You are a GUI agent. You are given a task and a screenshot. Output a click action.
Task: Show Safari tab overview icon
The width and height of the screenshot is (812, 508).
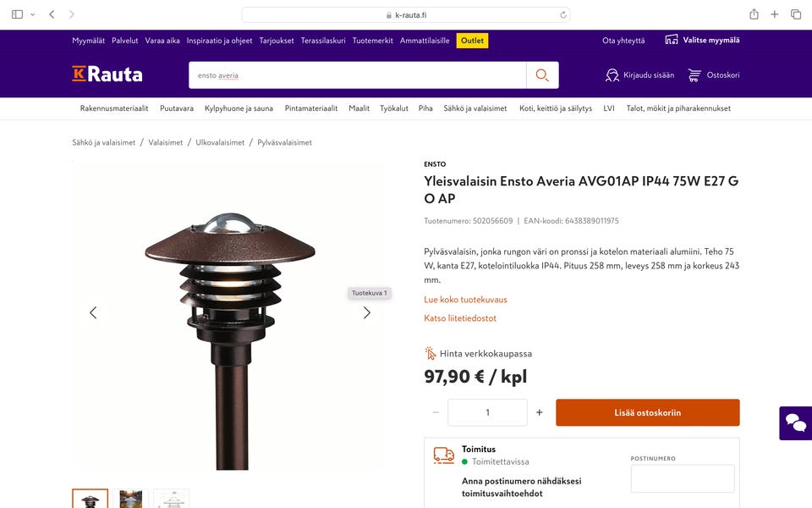point(796,14)
